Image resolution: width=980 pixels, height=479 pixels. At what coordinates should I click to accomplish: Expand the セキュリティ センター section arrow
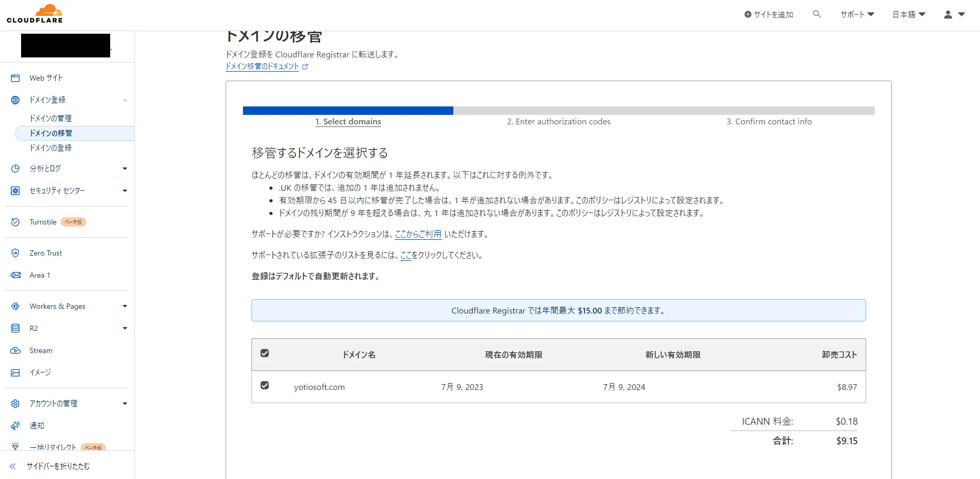pos(125,191)
